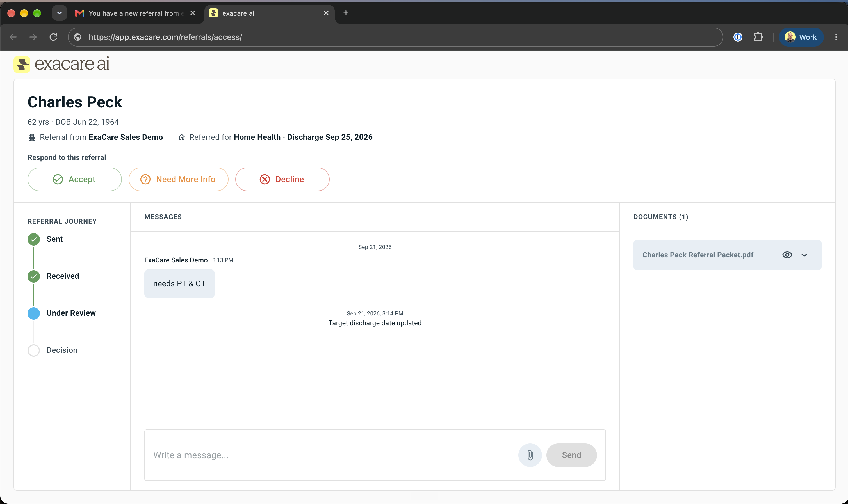Click the house icon beside Referred for
Screen dimensions: 848x504
182,137
